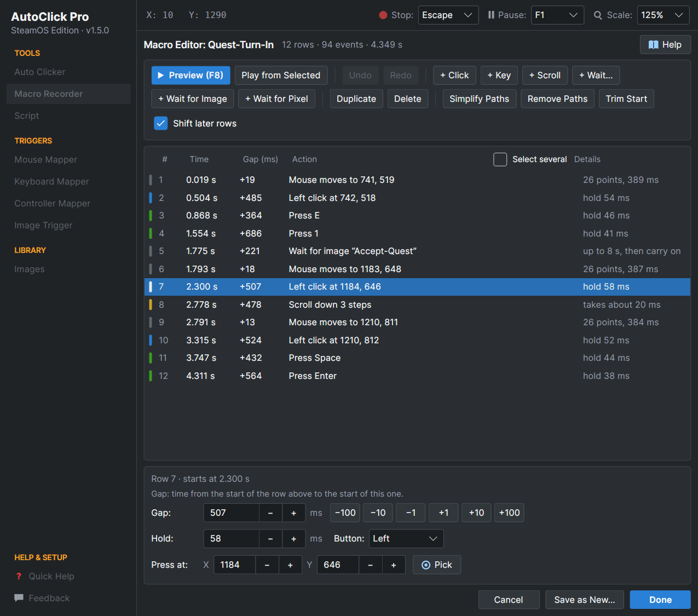Click the Feedback speech bubble icon
698x616 pixels.
(x=19, y=598)
